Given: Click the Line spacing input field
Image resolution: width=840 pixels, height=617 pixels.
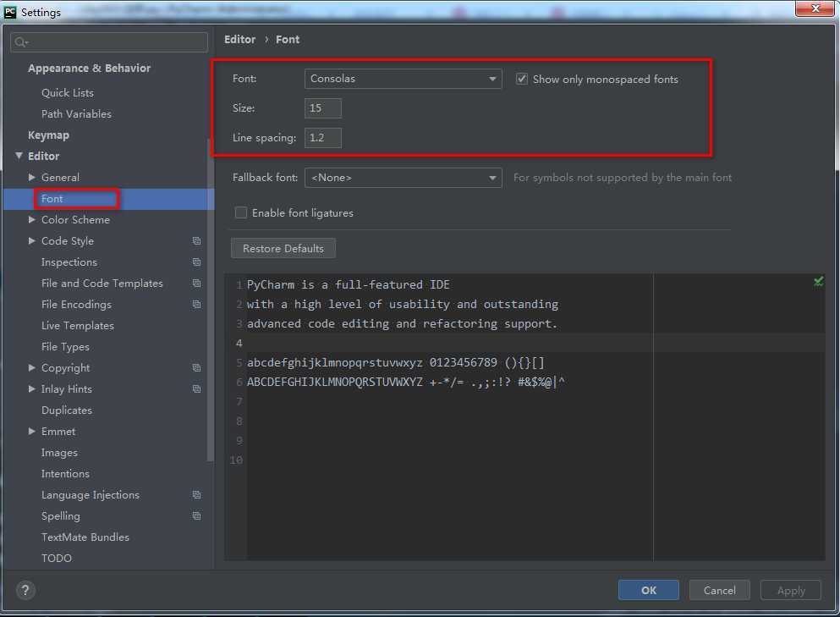Looking at the screenshot, I should [322, 138].
